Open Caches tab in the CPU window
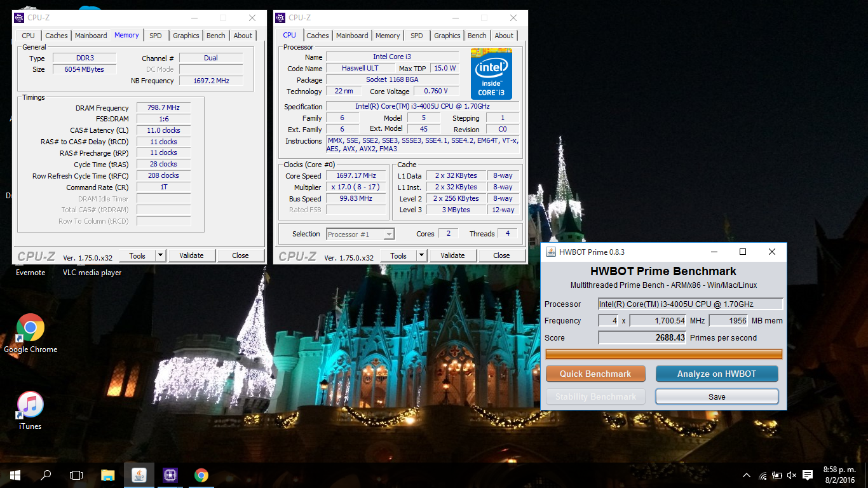This screenshot has width=868, height=488. click(318, 36)
